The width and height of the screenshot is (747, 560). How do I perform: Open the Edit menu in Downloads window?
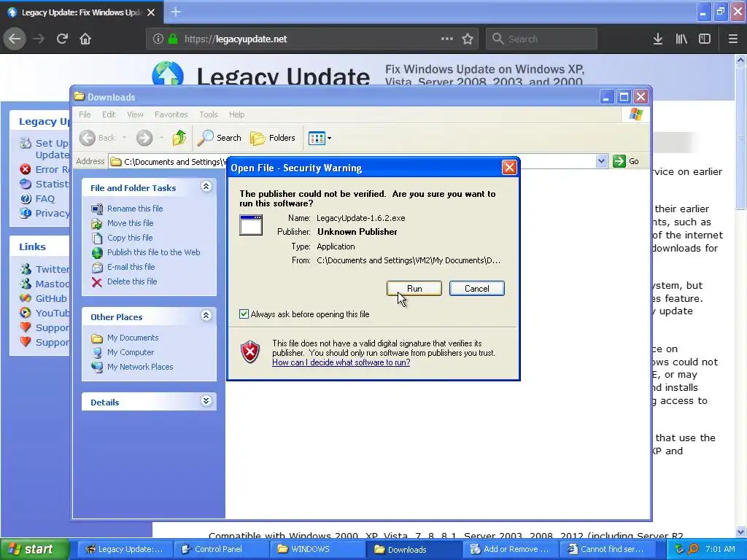(x=109, y=114)
